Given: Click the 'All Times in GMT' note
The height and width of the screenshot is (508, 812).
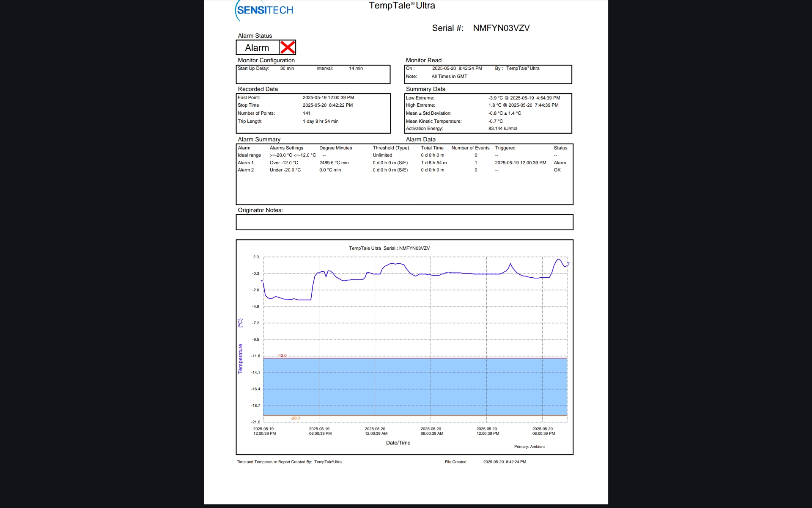Looking at the screenshot, I should (449, 76).
